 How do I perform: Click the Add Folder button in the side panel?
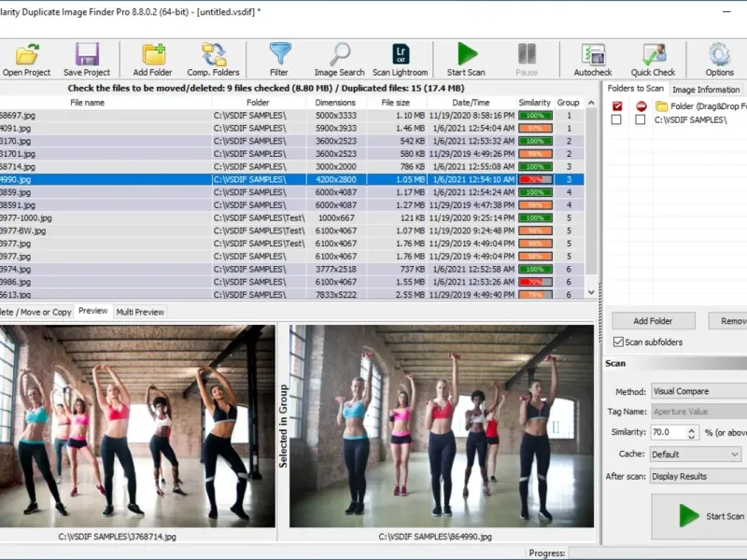tap(653, 321)
